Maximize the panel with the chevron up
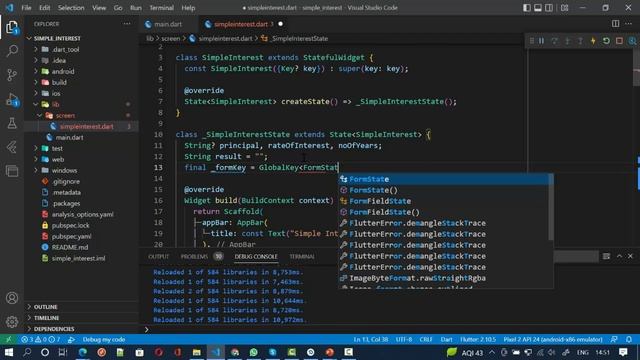 pyautogui.click(x=619, y=256)
